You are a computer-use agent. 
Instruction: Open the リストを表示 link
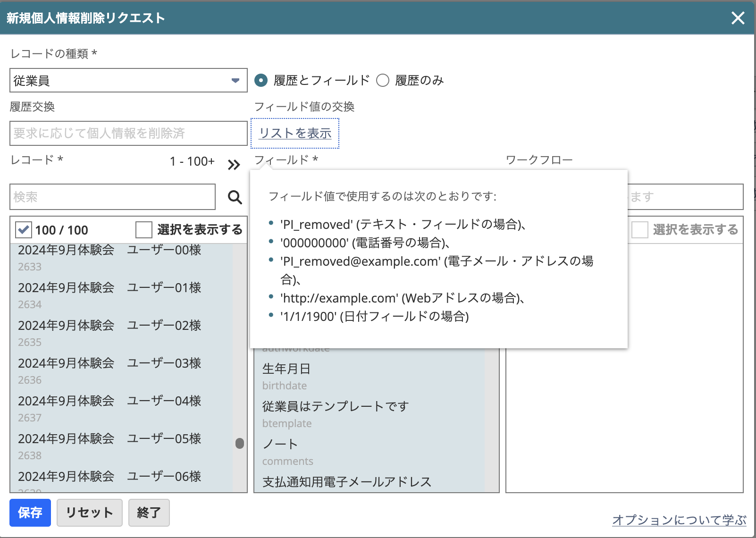click(x=294, y=133)
